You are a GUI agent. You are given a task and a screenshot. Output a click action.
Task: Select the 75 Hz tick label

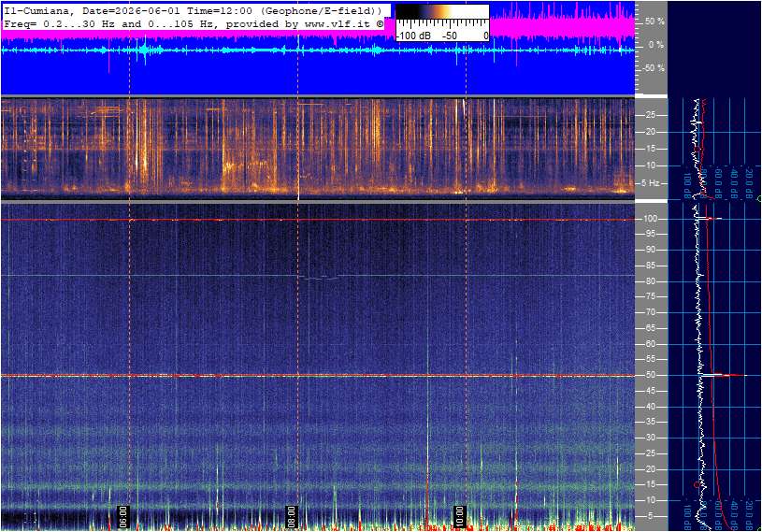650,296
